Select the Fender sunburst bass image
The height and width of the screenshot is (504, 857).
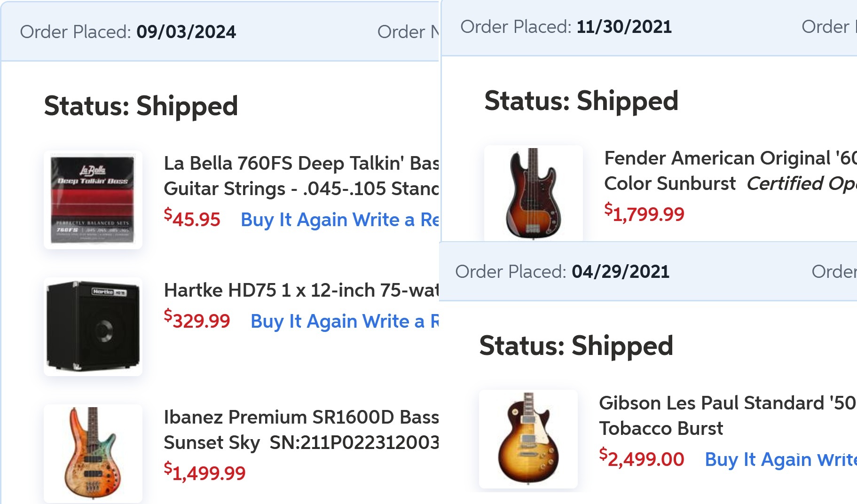click(533, 194)
